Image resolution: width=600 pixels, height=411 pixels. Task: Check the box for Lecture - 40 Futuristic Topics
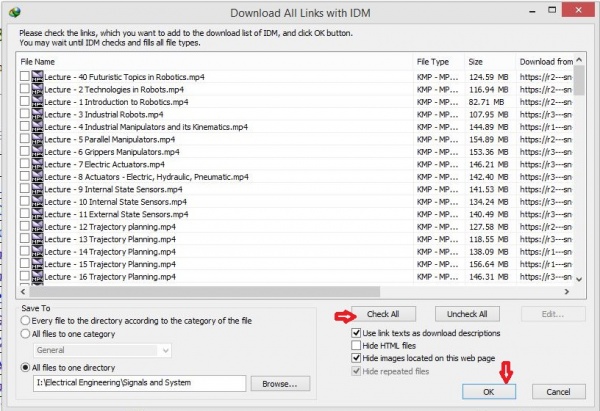[x=25, y=76]
